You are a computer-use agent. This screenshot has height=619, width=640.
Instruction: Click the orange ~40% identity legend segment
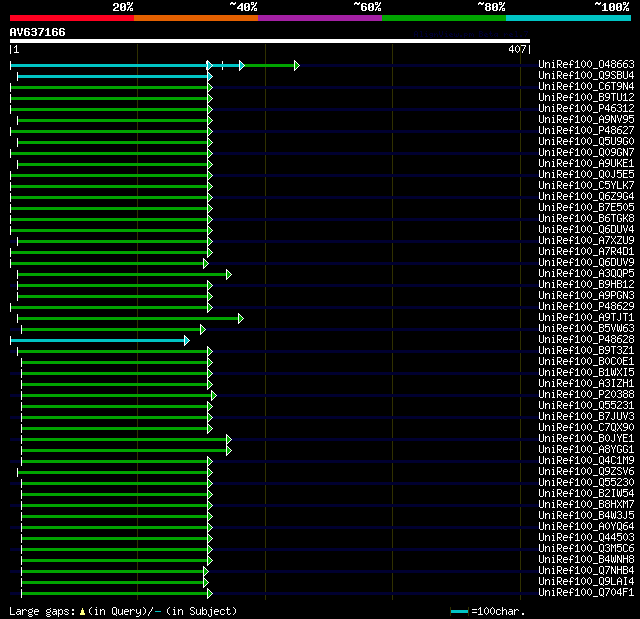196,18
